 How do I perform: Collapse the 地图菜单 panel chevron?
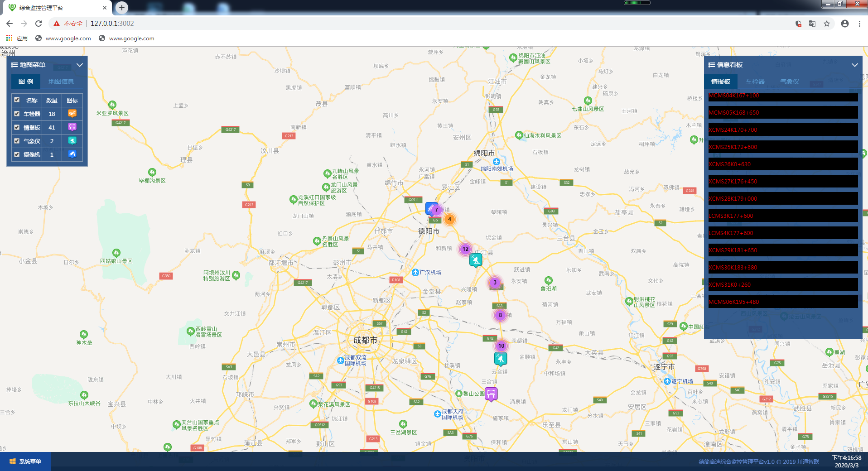point(80,65)
